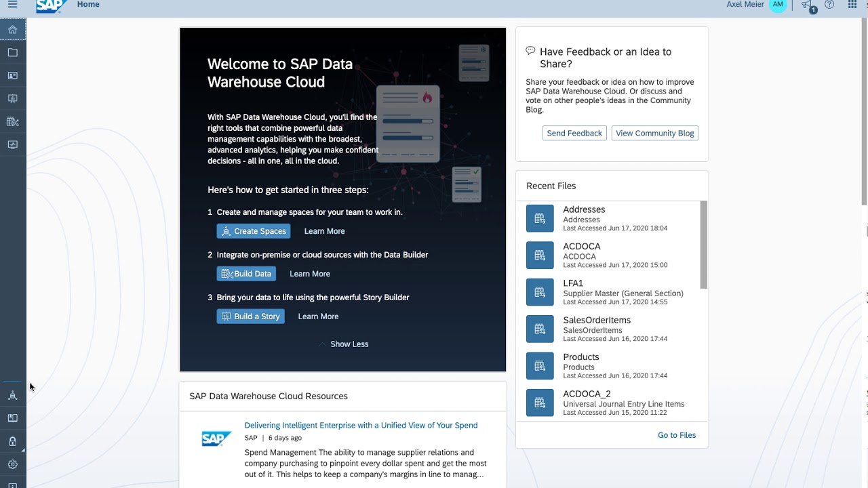
Task: Open the product switcher grid icon
Action: tap(852, 4)
